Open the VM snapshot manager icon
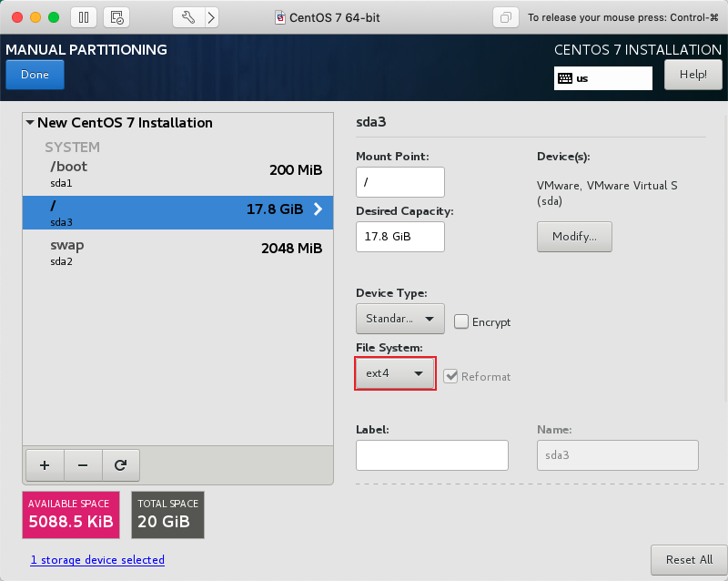This screenshot has width=728, height=581. (116, 17)
